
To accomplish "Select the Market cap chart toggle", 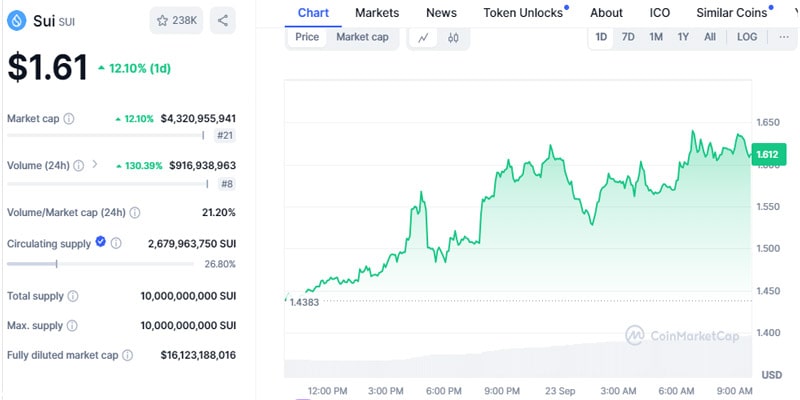I will [x=362, y=37].
